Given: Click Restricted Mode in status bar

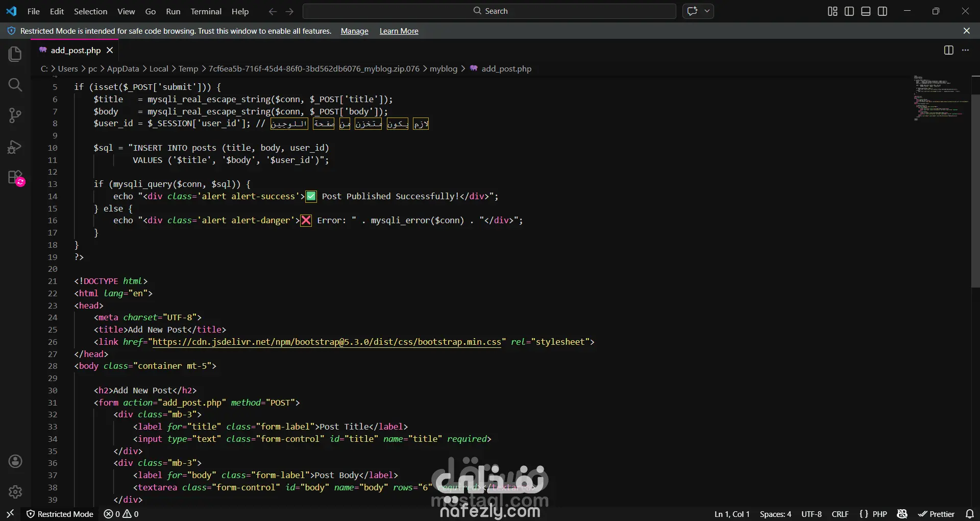Looking at the screenshot, I should tap(60, 514).
